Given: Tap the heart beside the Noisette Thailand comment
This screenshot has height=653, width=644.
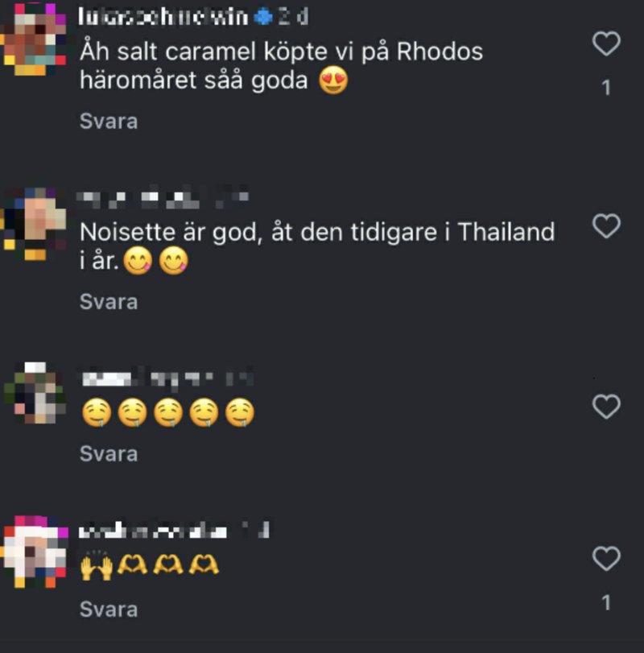Looking at the screenshot, I should pyautogui.click(x=606, y=225).
